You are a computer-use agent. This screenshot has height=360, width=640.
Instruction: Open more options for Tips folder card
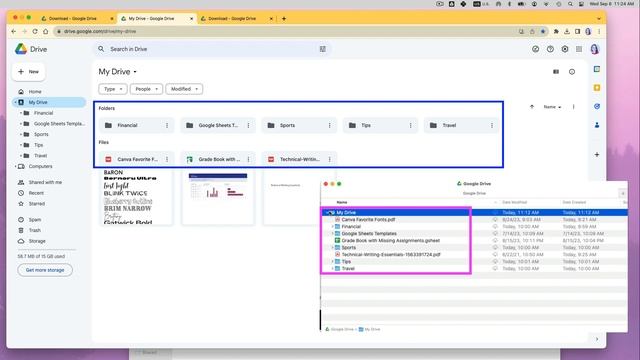[411, 125]
